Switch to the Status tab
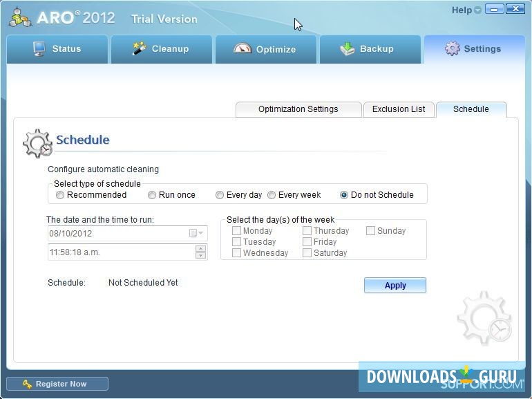Viewport: 532px width, 399px height. (x=57, y=49)
